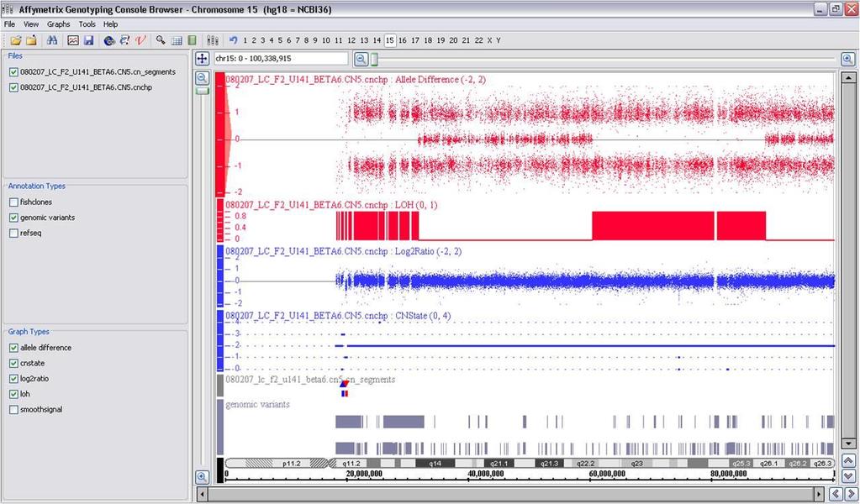Click the double-chevron up navigation button

848,460
